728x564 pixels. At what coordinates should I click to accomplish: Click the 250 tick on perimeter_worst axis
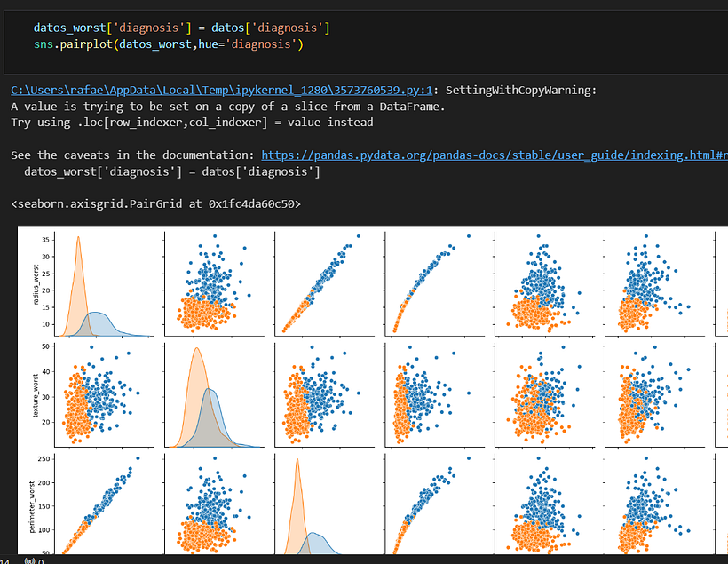[x=44, y=459]
